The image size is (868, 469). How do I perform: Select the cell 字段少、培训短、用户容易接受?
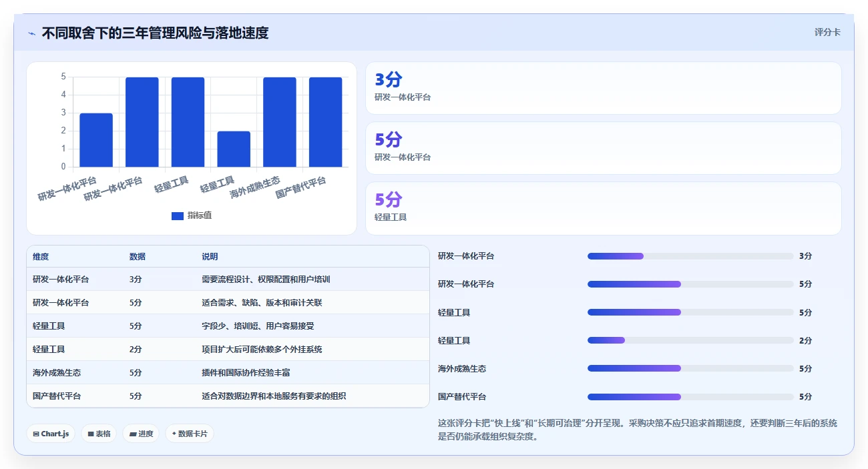click(258, 326)
